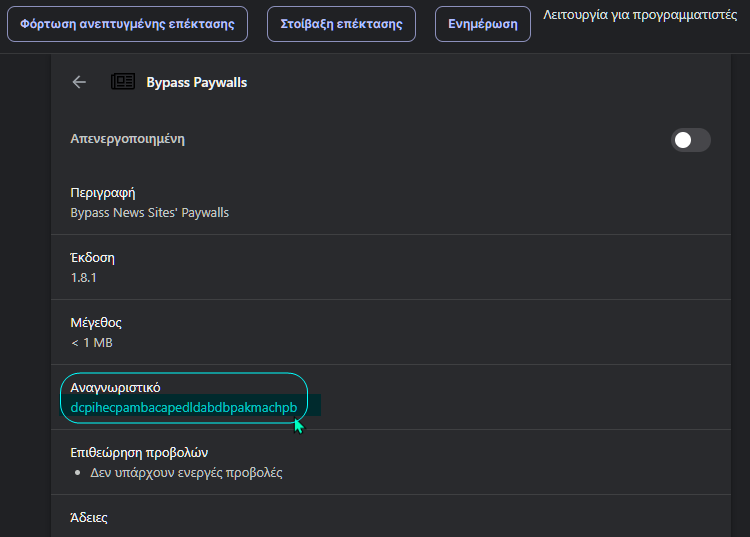The height and width of the screenshot is (537, 750).
Task: Click the Έκδοση label
Action: 92,258
